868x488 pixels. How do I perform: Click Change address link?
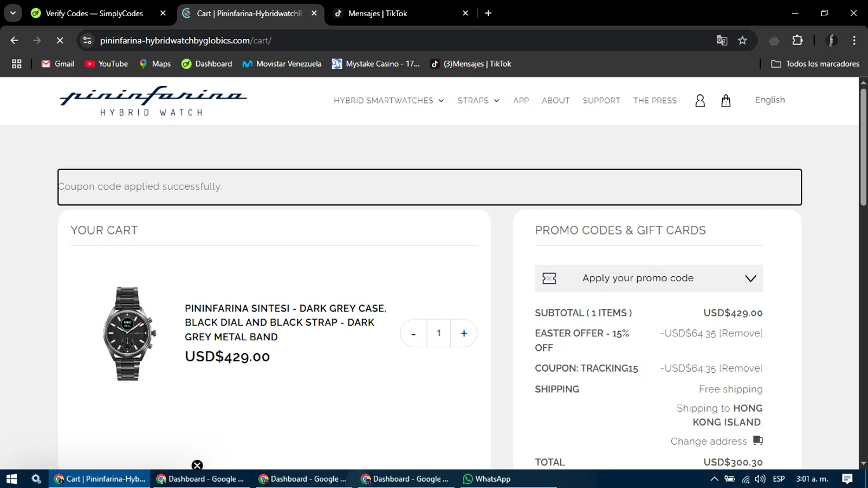[708, 441]
